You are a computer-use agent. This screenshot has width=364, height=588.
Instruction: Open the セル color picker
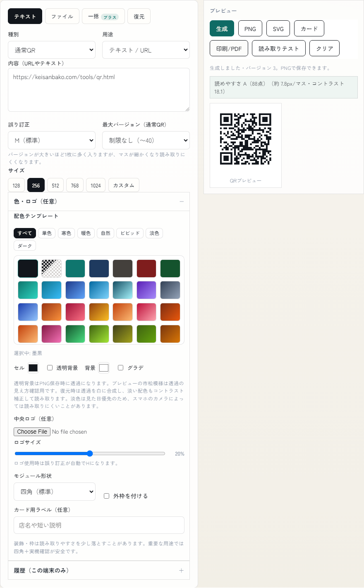[33, 368]
